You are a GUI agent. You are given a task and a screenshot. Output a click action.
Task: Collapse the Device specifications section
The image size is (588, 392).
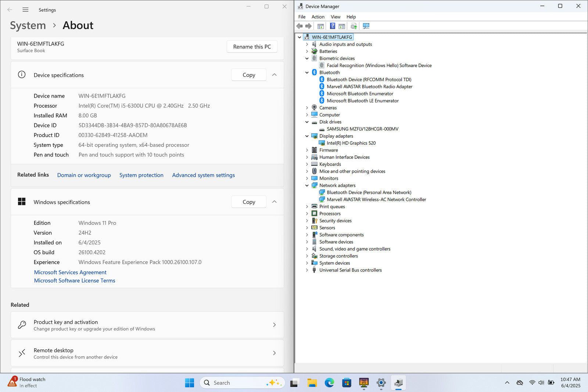pos(275,75)
